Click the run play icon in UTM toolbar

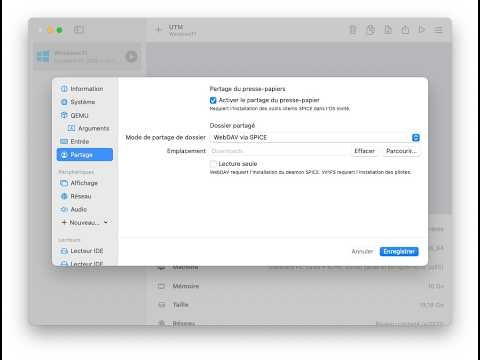(422, 30)
